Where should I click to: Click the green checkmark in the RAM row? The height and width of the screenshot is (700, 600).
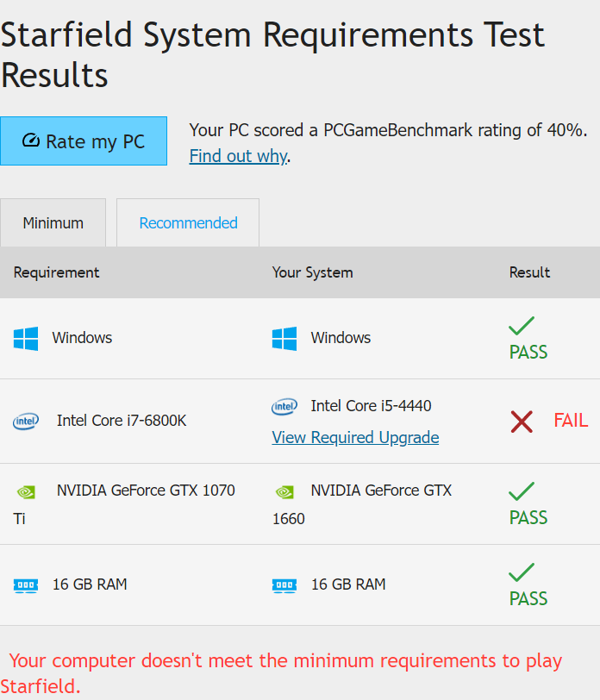click(x=522, y=572)
